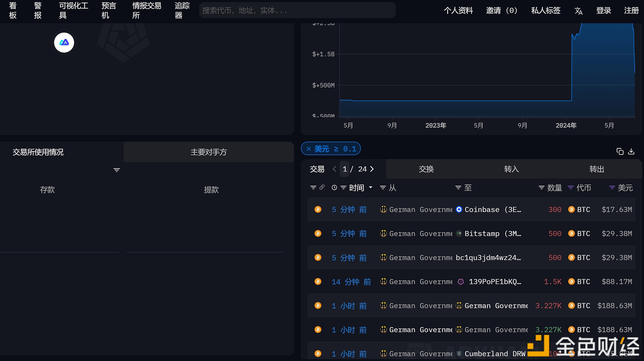This screenshot has height=361, width=644.
Task: Filter the 代币 token column
Action: click(571, 187)
